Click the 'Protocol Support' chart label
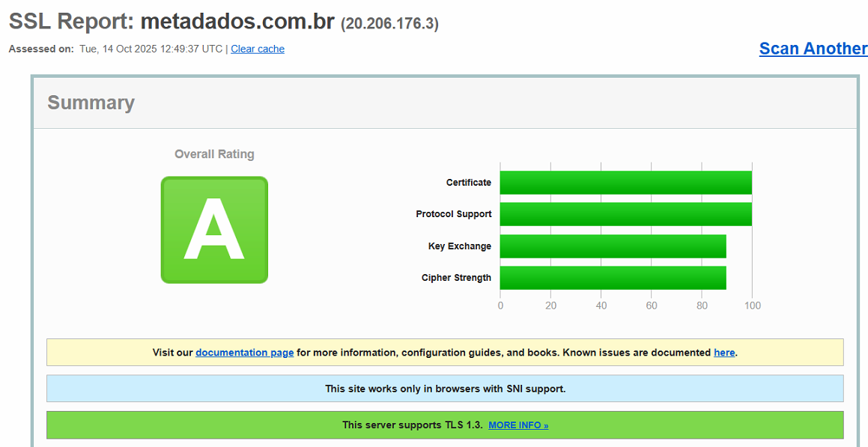 coord(453,214)
